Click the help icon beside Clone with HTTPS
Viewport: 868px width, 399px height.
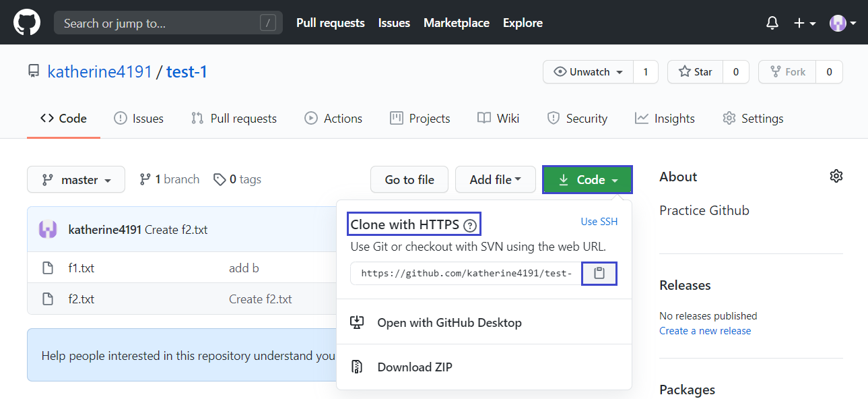[470, 226]
